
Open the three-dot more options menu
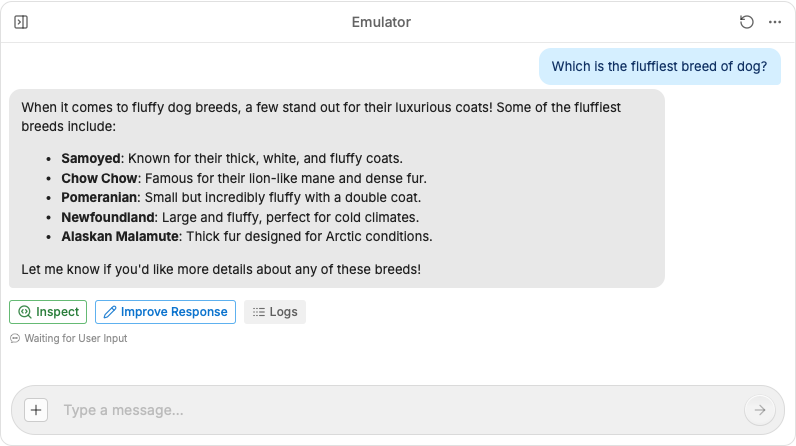point(775,22)
